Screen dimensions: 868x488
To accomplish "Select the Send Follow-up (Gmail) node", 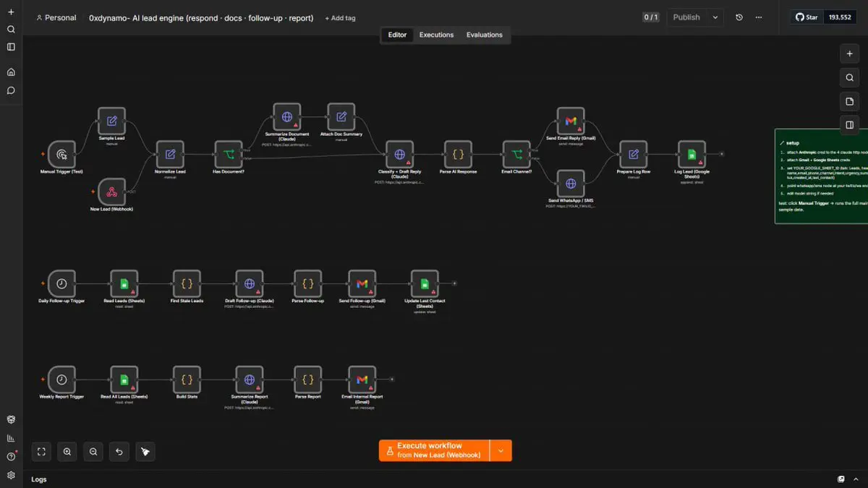I will 362,283.
